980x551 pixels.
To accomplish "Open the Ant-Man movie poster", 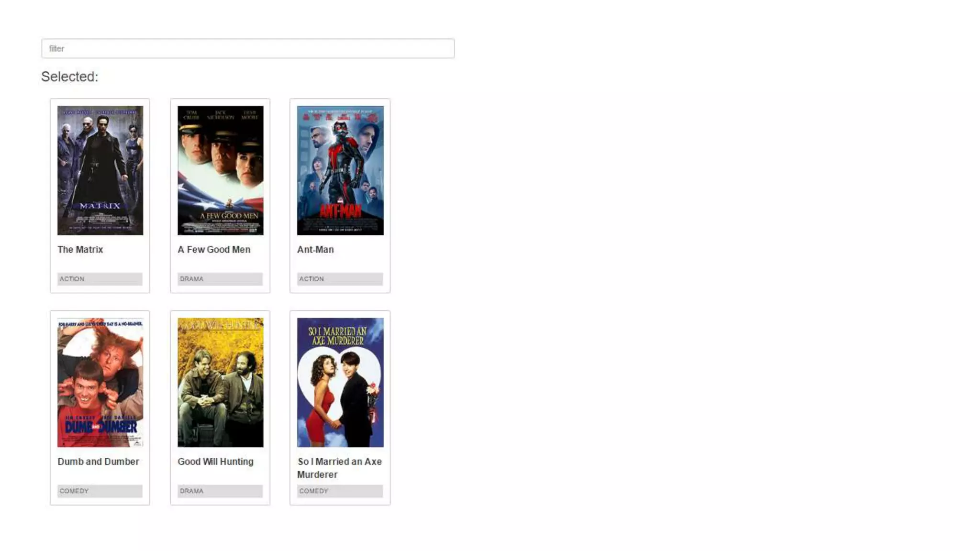I will coord(340,170).
